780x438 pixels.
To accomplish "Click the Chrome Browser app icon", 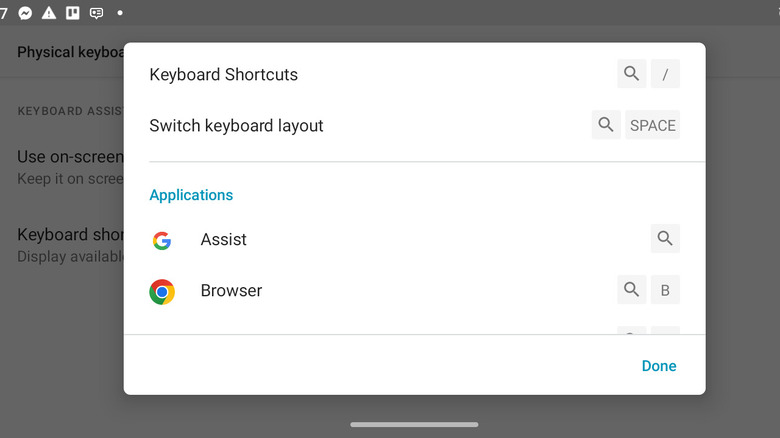I will [x=162, y=291].
